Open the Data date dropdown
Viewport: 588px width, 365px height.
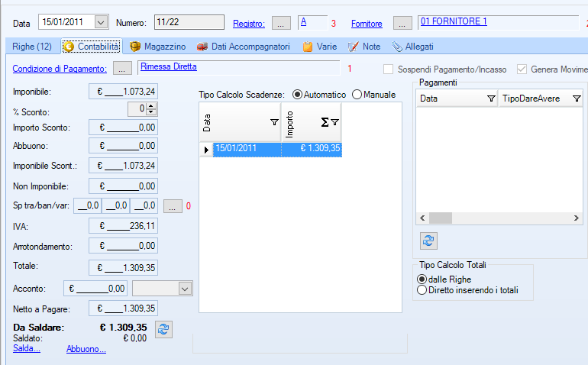tap(102, 22)
